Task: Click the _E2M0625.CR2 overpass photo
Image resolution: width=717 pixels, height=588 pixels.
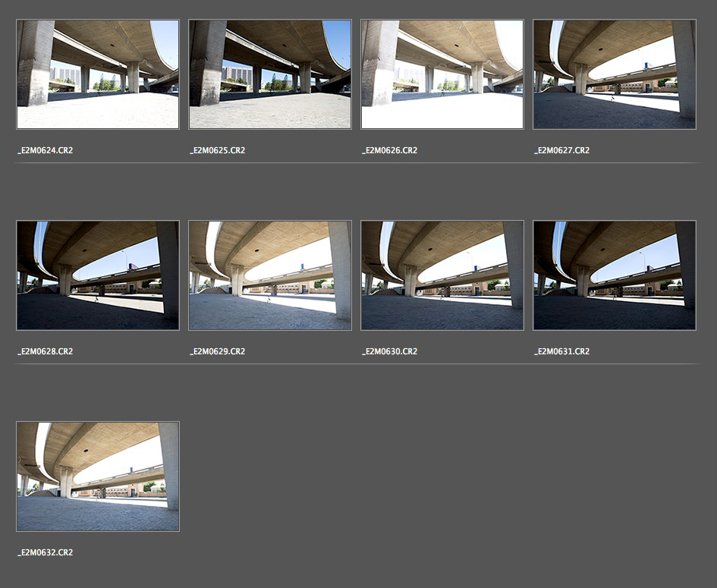Action: pyautogui.click(x=270, y=74)
